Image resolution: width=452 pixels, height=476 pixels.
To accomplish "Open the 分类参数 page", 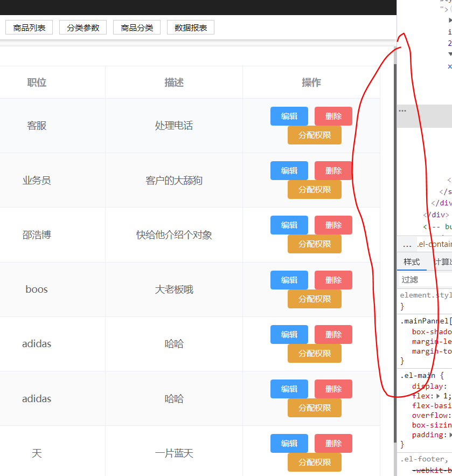I will click(x=82, y=27).
